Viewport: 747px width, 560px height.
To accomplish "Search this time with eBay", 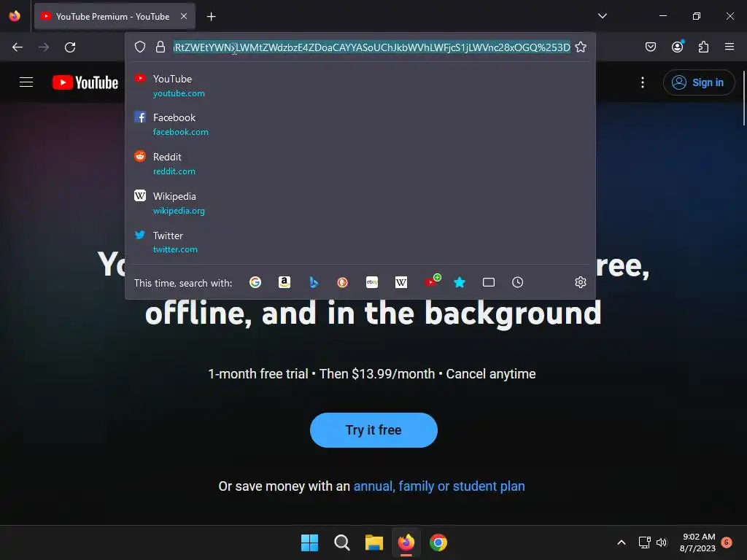I will click(372, 282).
